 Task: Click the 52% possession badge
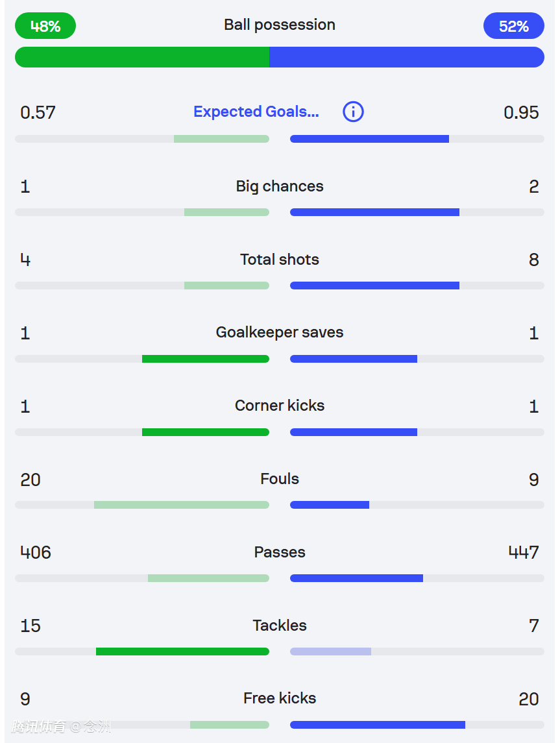click(x=513, y=26)
